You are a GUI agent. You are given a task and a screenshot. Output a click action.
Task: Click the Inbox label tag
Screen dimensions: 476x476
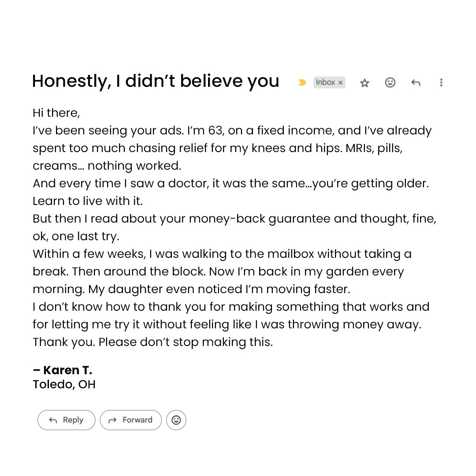325,82
